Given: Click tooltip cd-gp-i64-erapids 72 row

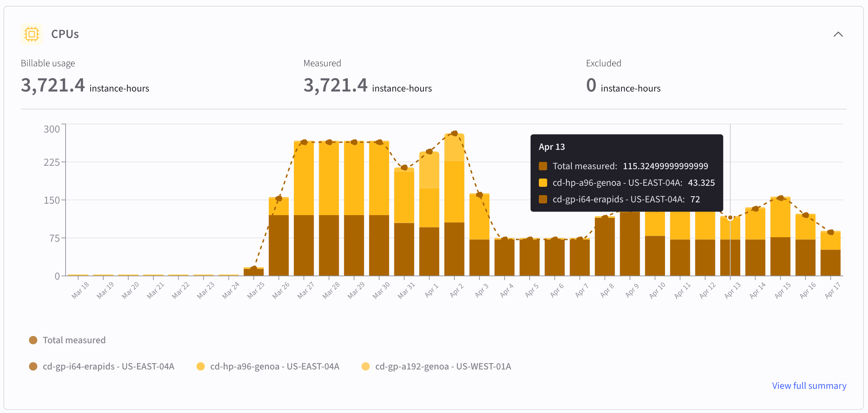Looking at the screenshot, I should pyautogui.click(x=619, y=199).
